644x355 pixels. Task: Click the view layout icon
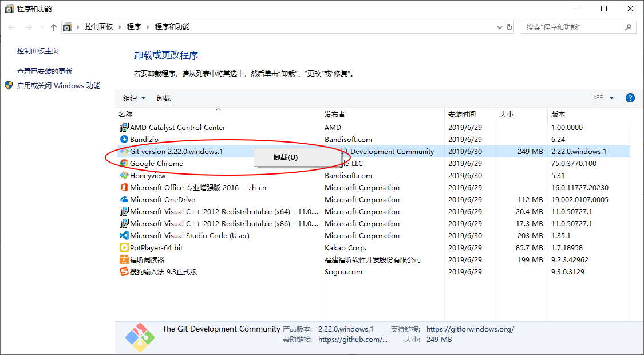point(598,98)
